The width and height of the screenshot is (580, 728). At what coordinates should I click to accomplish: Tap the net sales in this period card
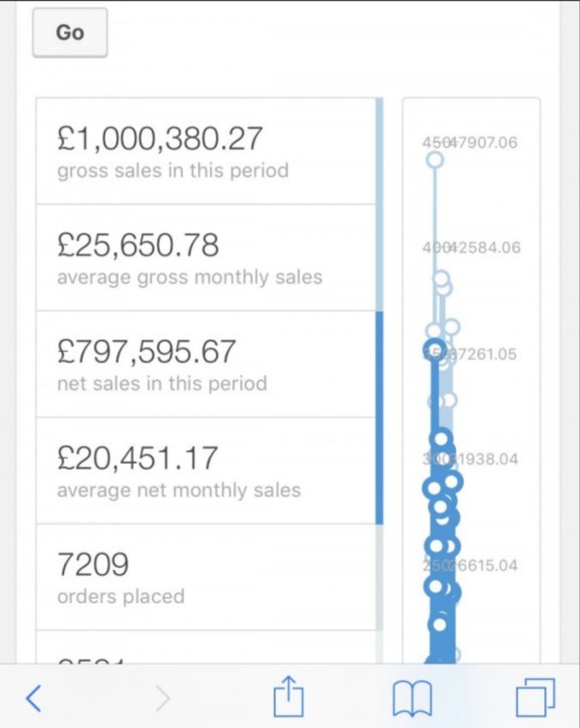[x=206, y=364]
